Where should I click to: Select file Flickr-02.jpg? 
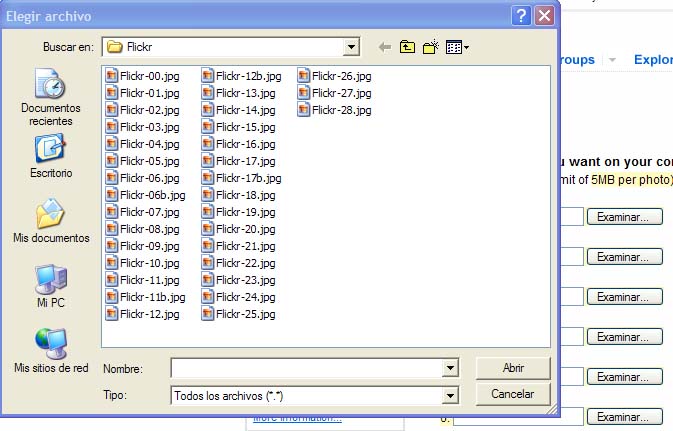(x=142, y=110)
